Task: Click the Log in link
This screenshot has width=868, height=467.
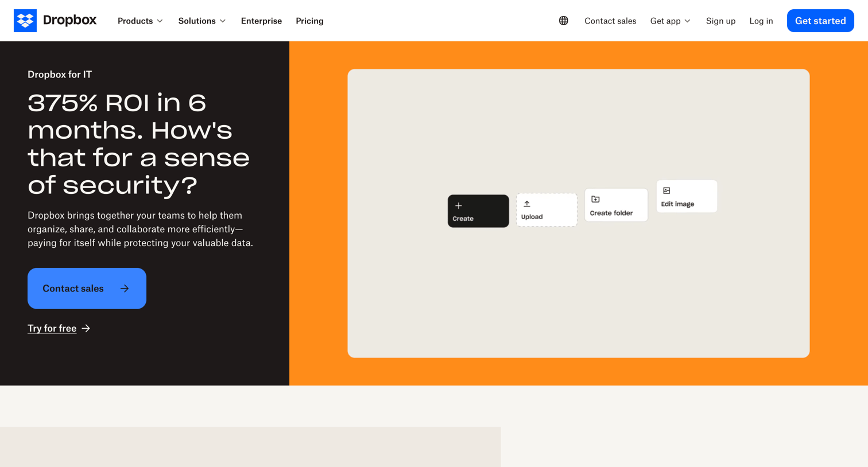Action: pyautogui.click(x=761, y=21)
